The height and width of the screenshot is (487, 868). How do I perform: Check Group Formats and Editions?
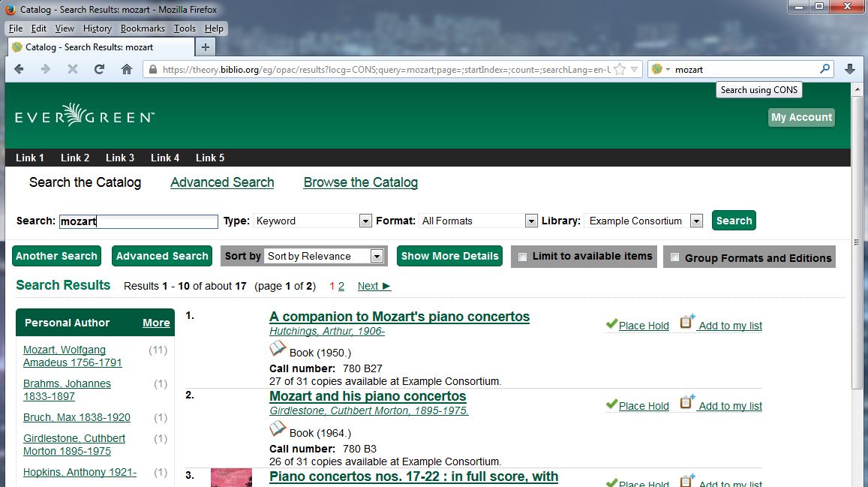pos(674,257)
